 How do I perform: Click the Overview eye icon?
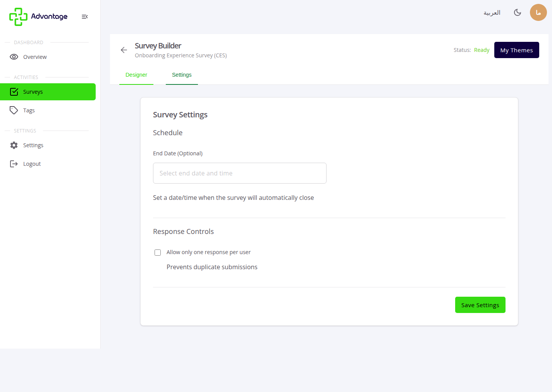(x=14, y=57)
